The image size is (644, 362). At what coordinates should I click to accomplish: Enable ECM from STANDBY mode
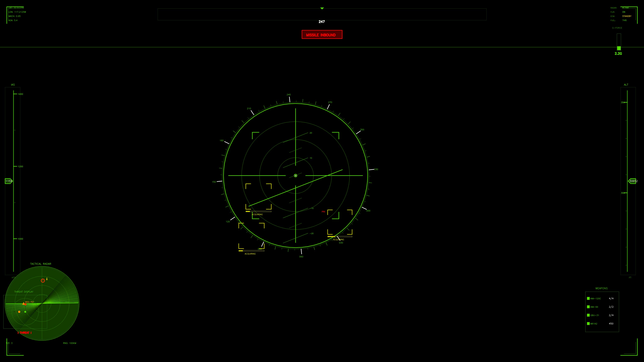(x=627, y=16)
